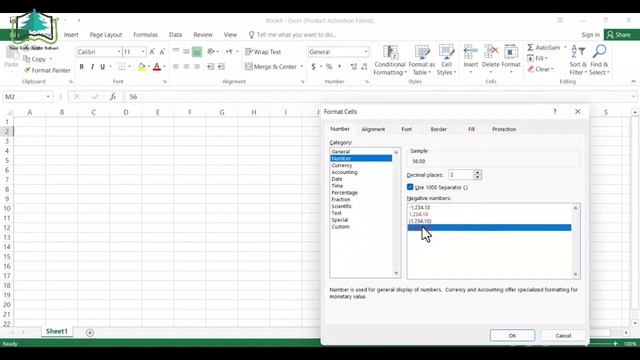Viewport: 640px width, 360px height.
Task: Expand the AutoSum dropdown arrow
Action: (x=565, y=47)
